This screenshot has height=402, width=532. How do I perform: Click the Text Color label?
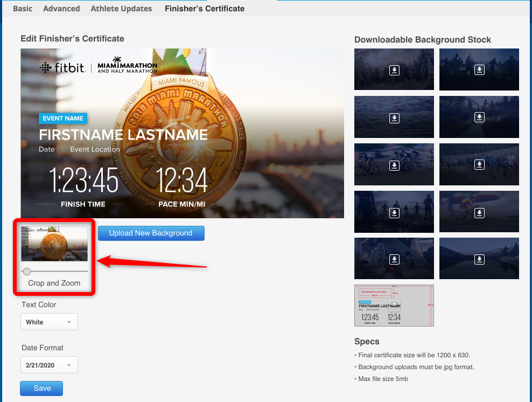pyautogui.click(x=39, y=304)
